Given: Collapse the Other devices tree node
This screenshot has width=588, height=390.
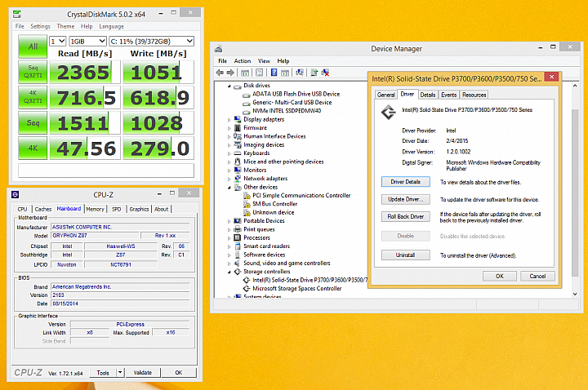Looking at the screenshot, I should pyautogui.click(x=229, y=188).
